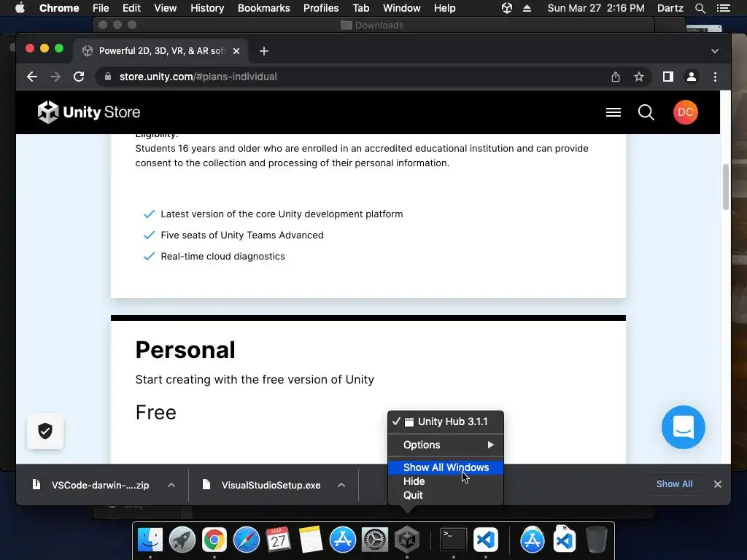
Task: Choose Hide in Dock menu
Action: (x=446, y=481)
